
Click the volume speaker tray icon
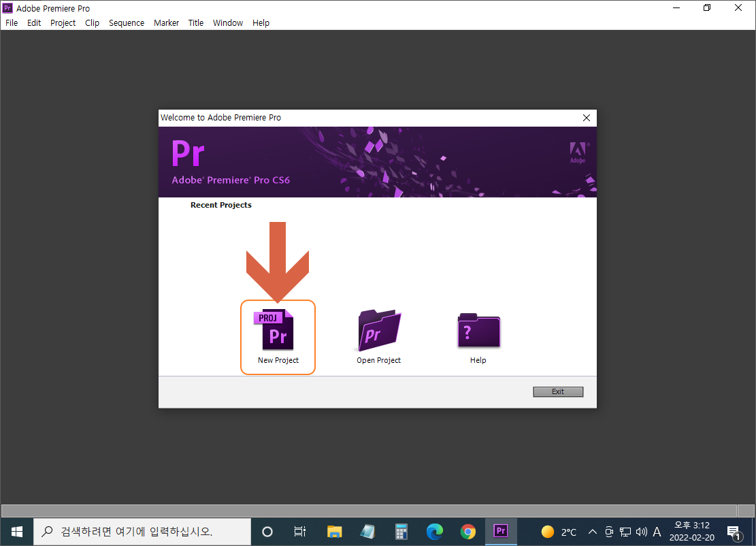641,532
